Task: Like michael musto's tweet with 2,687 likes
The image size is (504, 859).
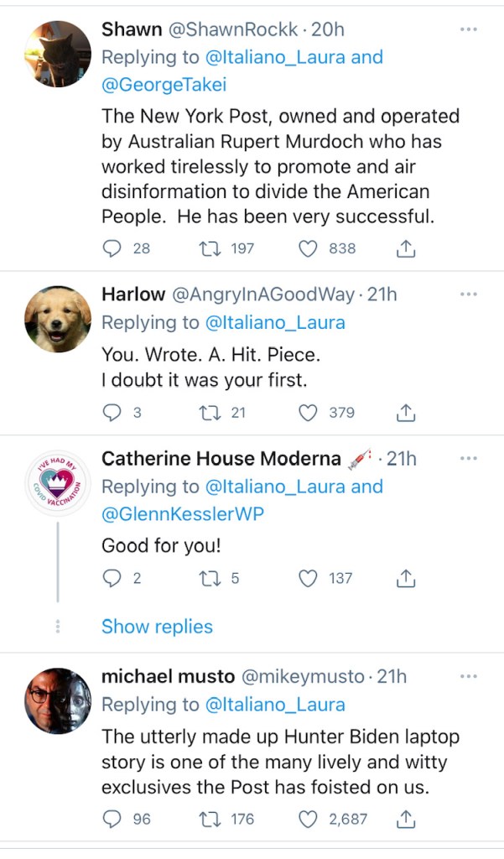Action: pos(309,819)
